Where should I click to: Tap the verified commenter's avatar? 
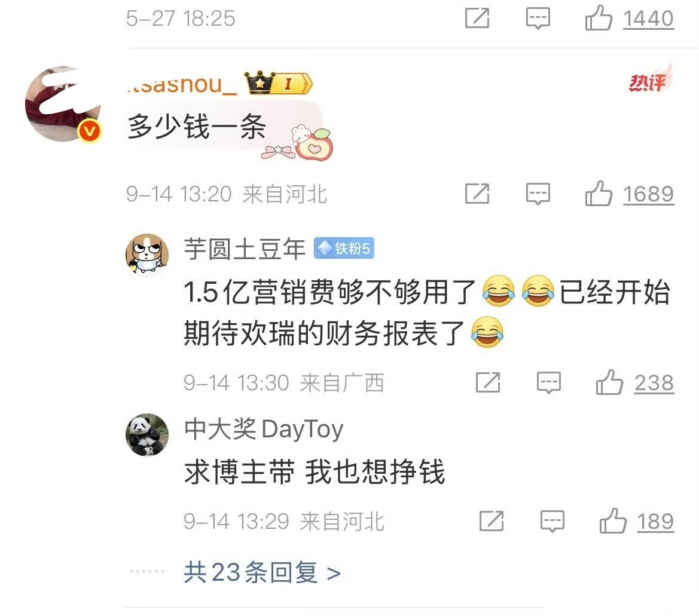[x=63, y=104]
